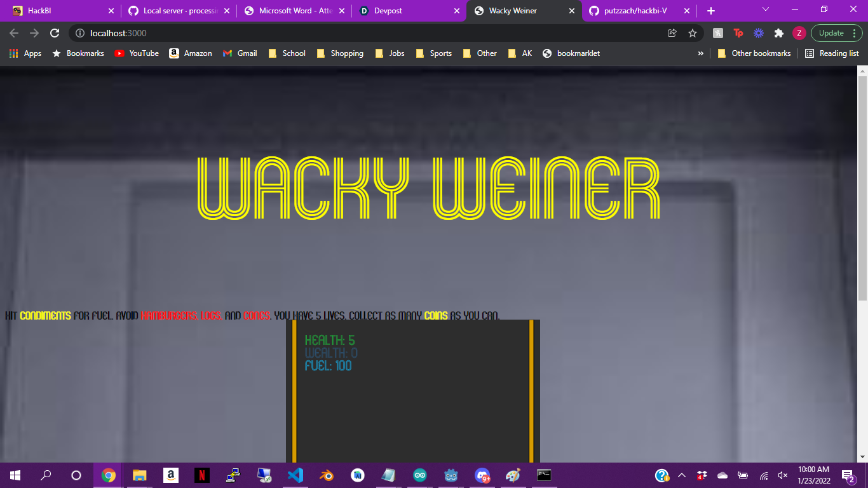Click the yellow word CONDIMENTS

click(x=45, y=316)
